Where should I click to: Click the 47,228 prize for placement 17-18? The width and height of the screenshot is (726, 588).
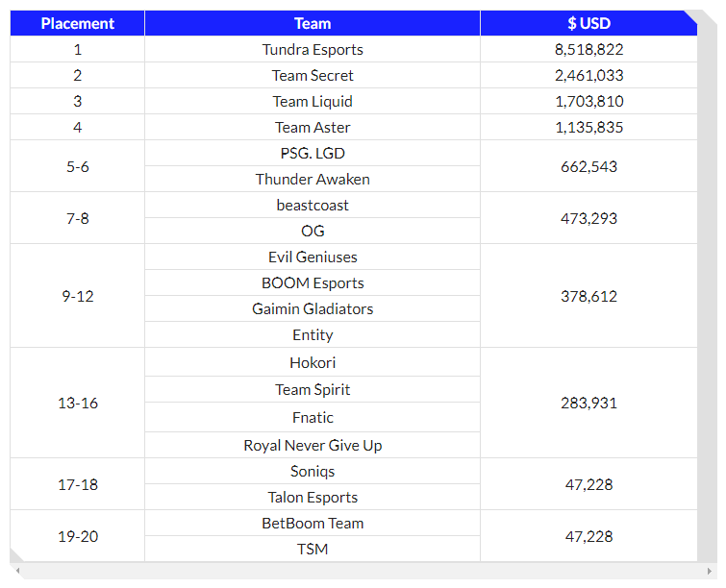[x=588, y=484]
